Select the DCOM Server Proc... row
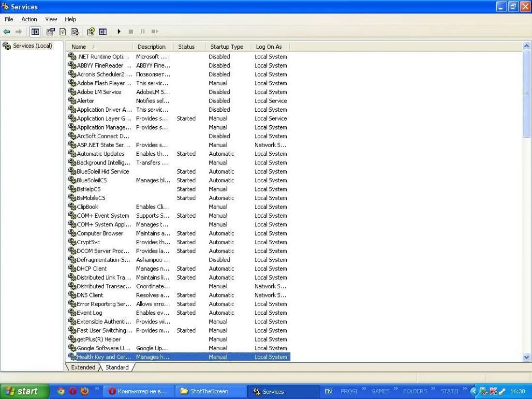This screenshot has width=532, height=399. [x=179, y=251]
